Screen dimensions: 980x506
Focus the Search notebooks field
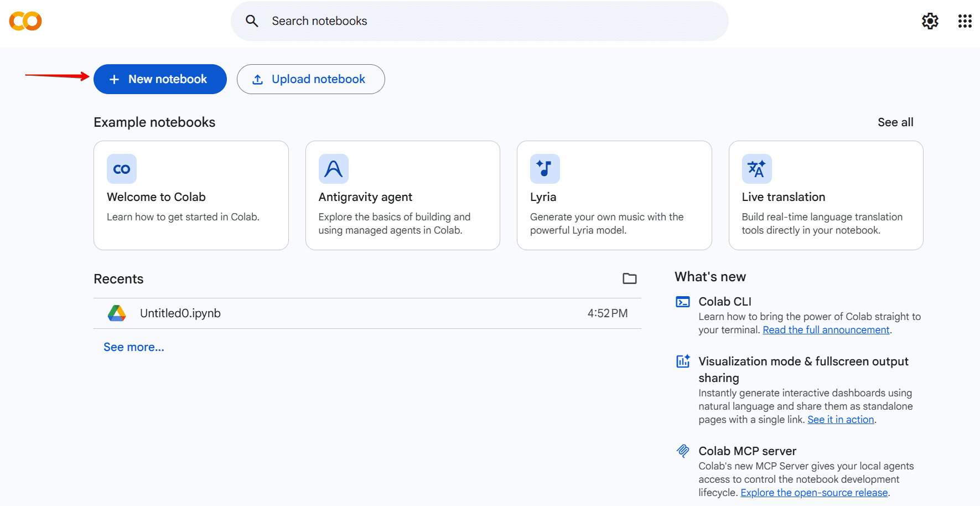pos(480,21)
